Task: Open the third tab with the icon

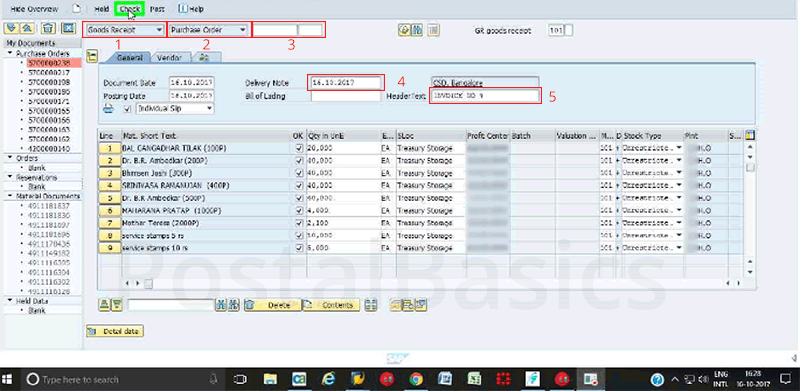Action: click(x=205, y=58)
